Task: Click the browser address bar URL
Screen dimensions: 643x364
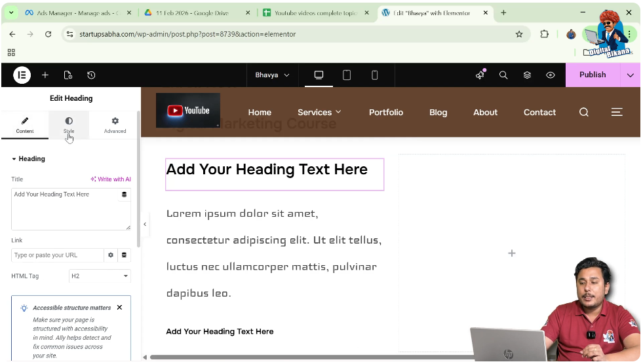Action: pyautogui.click(x=187, y=34)
